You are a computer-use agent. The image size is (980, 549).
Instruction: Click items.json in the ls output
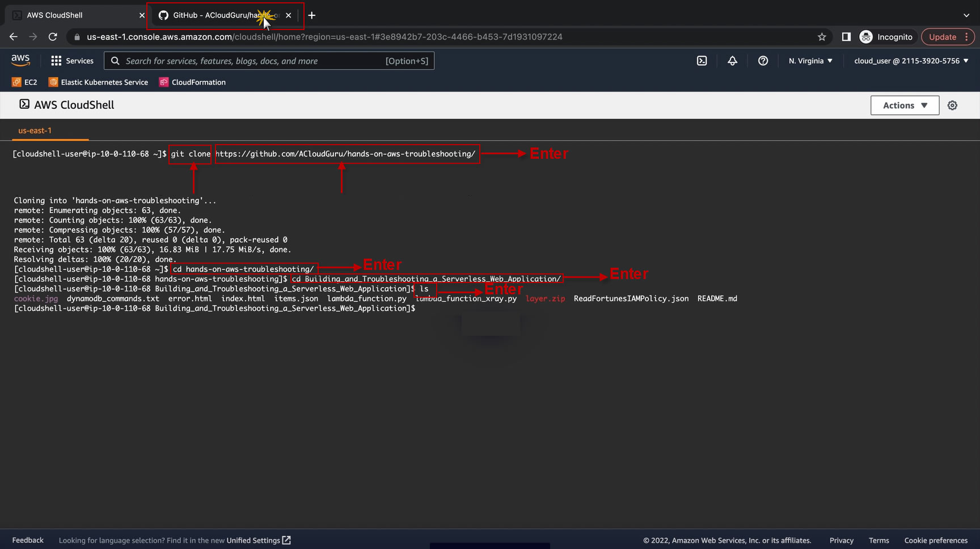(296, 298)
